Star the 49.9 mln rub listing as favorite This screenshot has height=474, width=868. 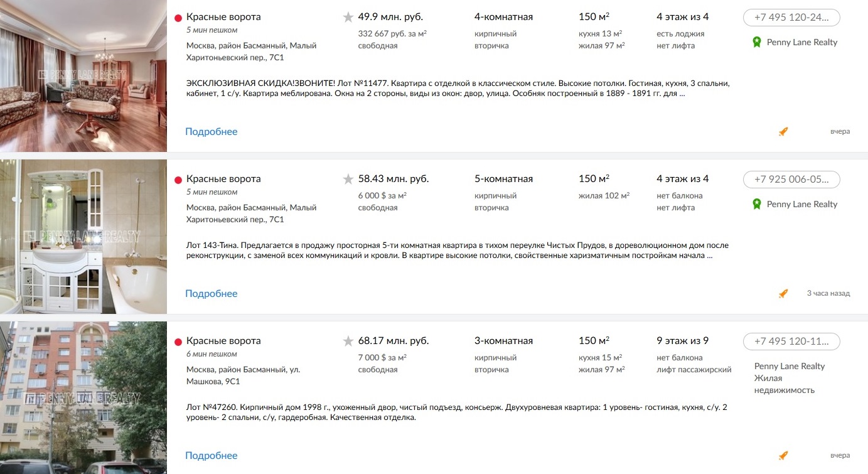(348, 18)
